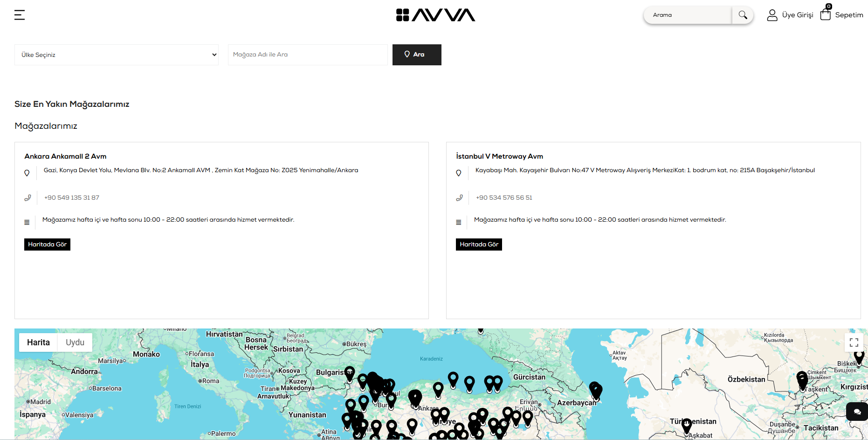868x440 pixels.
Task: Click the İstanbul V Metroway Avm store title
Action: [x=499, y=156]
